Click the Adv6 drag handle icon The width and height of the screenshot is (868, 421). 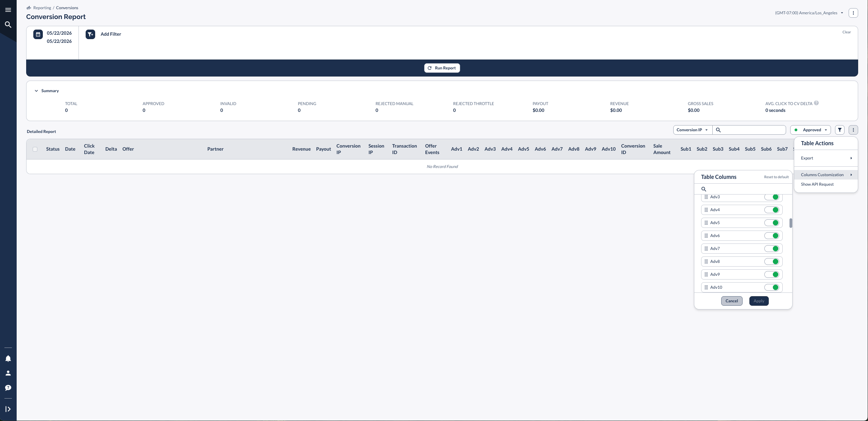[x=706, y=236]
